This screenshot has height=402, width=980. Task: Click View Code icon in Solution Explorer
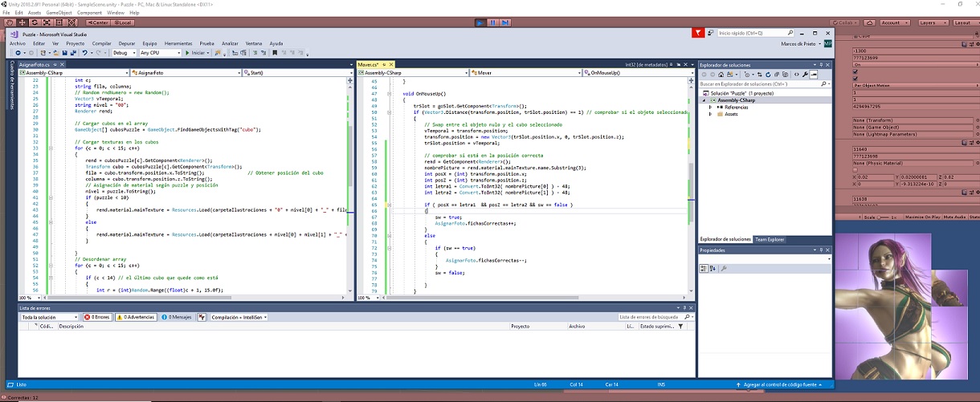point(796,75)
